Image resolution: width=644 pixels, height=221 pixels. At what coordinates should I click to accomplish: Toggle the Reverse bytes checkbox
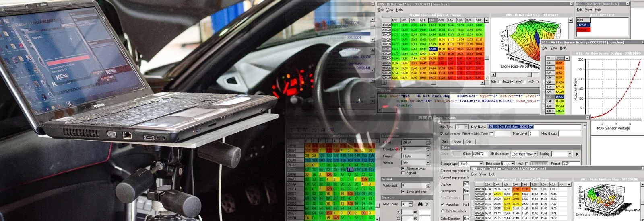(x=403, y=168)
